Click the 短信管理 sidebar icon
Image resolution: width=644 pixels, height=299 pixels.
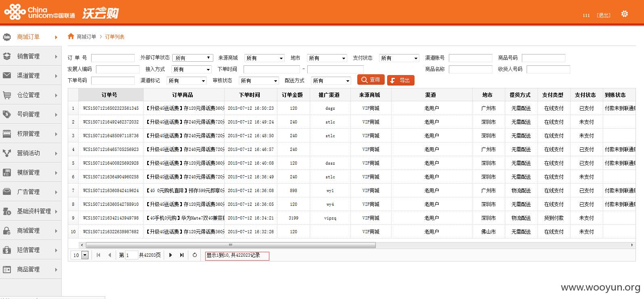pos(7,250)
